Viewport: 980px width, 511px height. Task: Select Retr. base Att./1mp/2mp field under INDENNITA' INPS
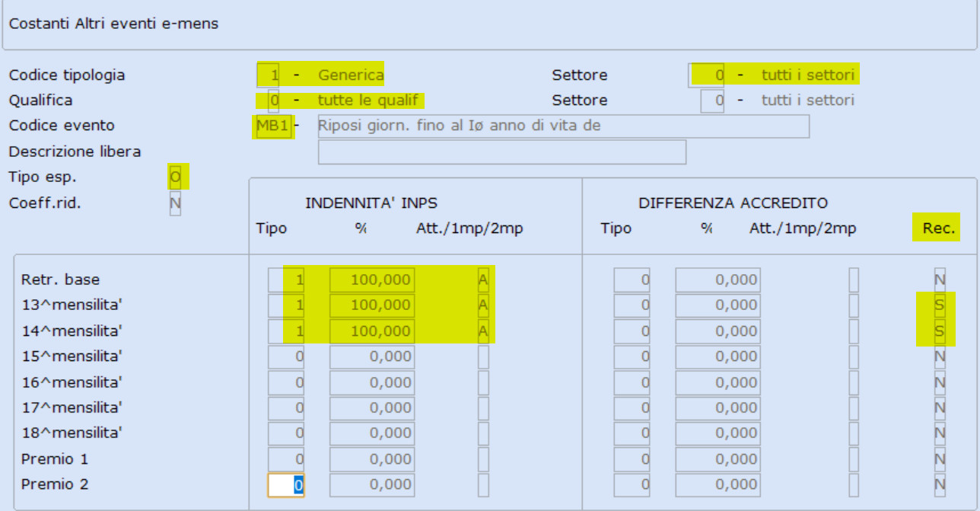point(483,279)
